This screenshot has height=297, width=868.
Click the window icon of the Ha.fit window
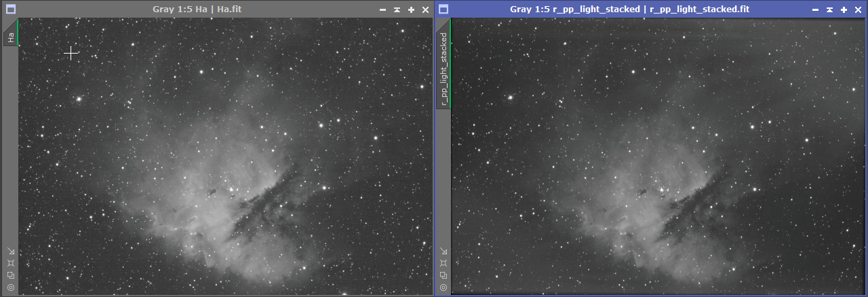coord(11,9)
